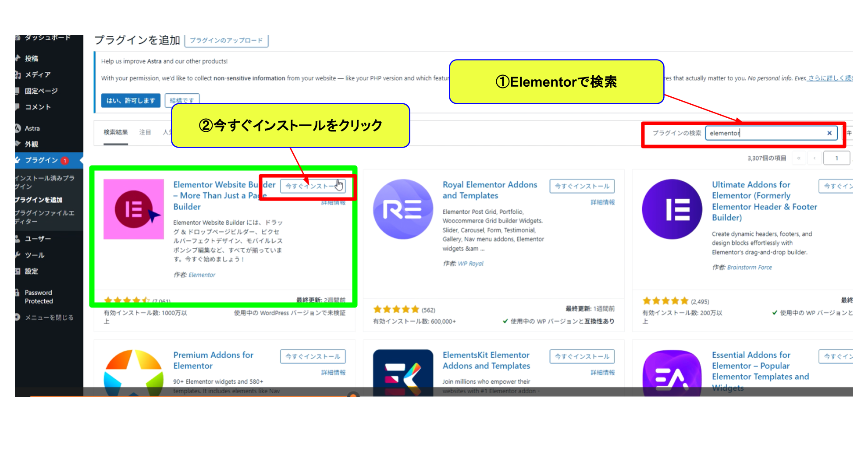This screenshot has width=868, height=473.
Task: Install ElementsKit Elementor Addons now
Action: (582, 357)
